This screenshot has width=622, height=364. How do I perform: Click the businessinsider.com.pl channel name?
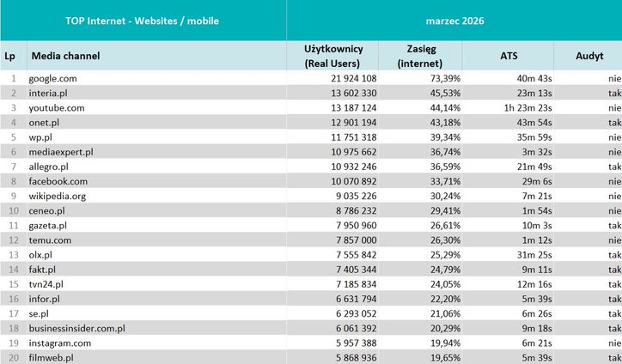pyautogui.click(x=77, y=328)
